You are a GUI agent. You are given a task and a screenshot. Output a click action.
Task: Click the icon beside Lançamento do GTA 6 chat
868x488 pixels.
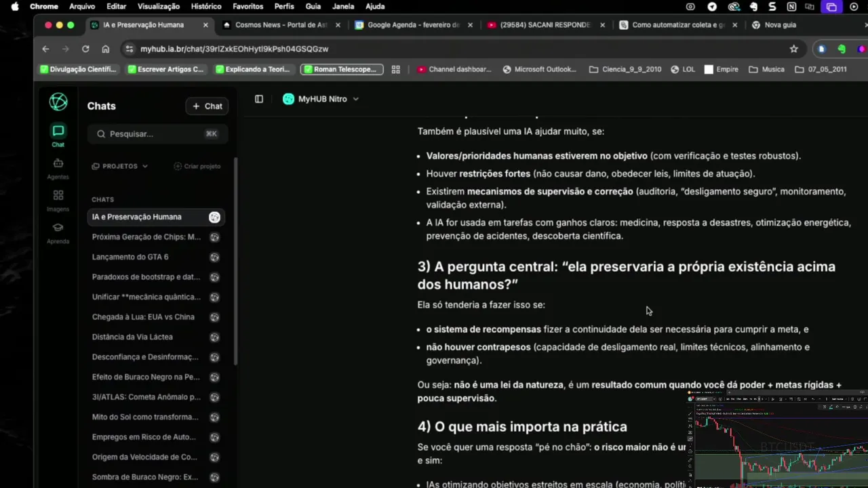pyautogui.click(x=214, y=257)
